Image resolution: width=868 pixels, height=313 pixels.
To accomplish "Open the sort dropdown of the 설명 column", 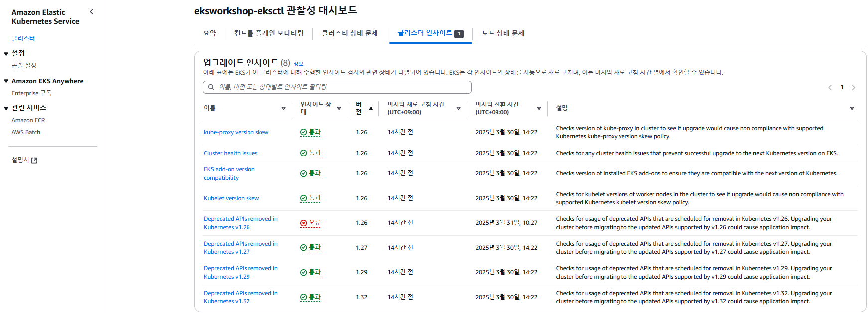I will (x=852, y=108).
